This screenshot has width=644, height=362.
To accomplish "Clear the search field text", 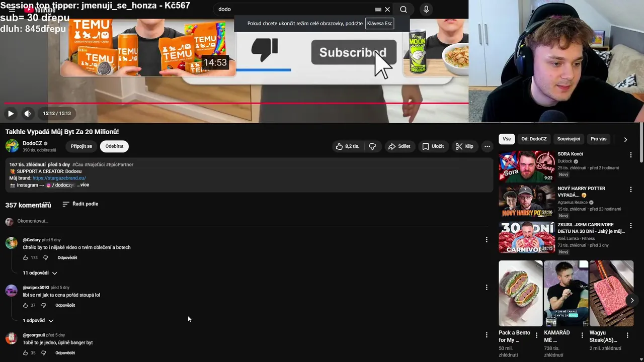I will point(387,9).
